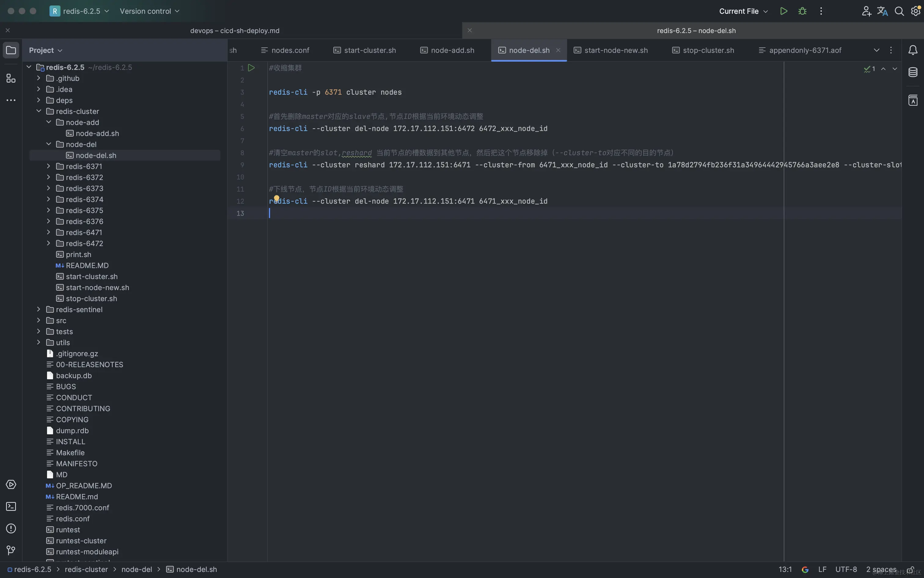Open the top toolbar more actions menu
Image resolution: width=924 pixels, height=578 pixels.
tap(821, 11)
